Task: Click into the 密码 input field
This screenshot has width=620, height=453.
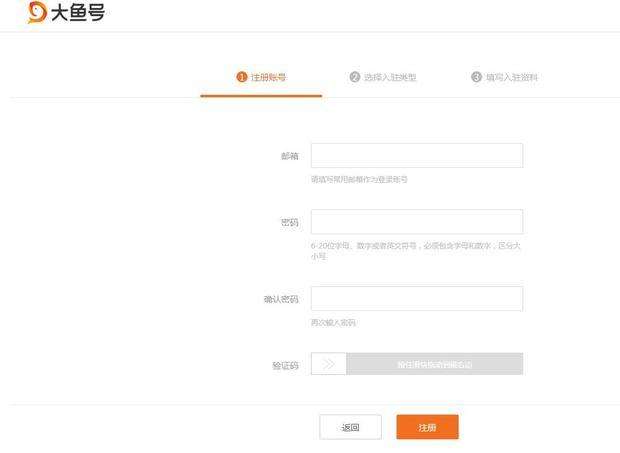Action: tap(416, 221)
